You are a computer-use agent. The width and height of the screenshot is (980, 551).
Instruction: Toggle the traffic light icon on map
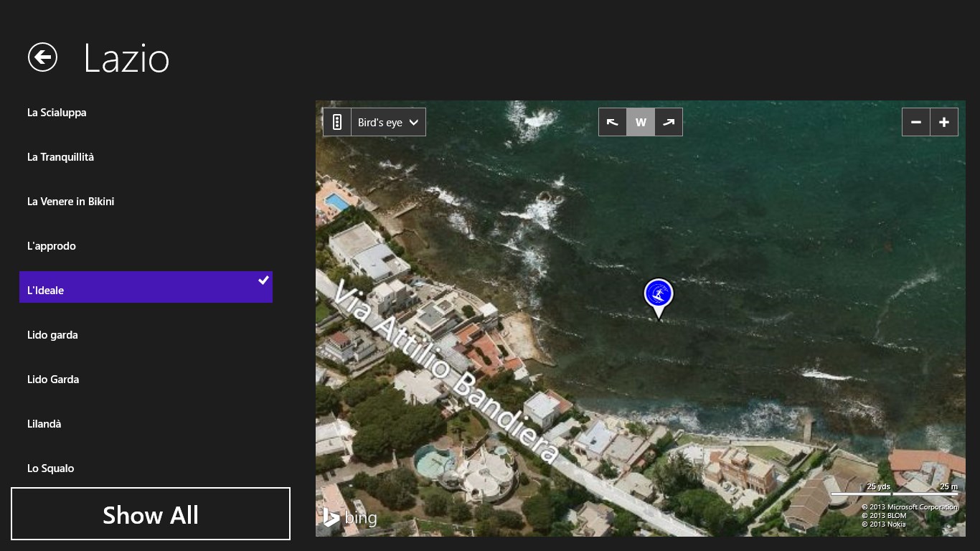[337, 122]
